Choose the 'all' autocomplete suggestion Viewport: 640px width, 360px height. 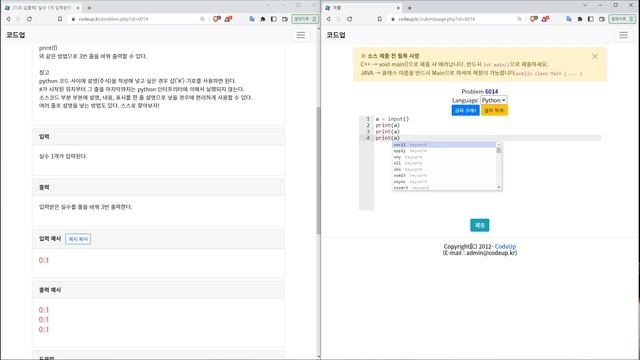[444, 163]
